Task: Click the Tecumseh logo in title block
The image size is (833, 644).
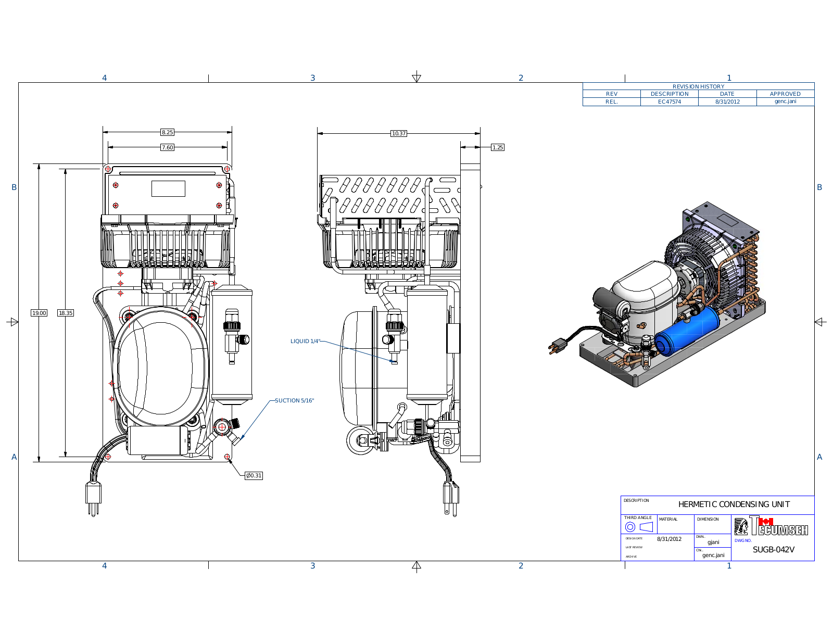Action: tap(771, 526)
